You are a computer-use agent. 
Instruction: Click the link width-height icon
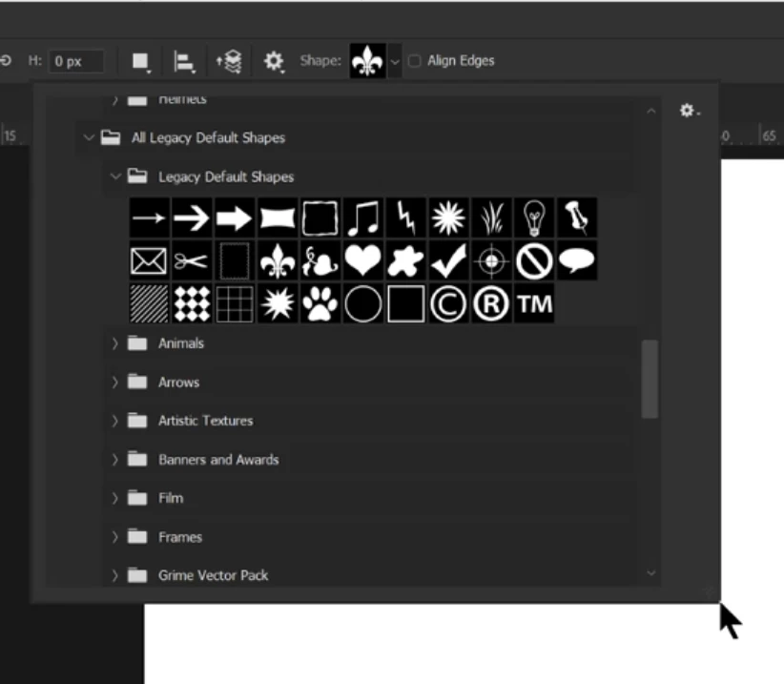(6, 61)
